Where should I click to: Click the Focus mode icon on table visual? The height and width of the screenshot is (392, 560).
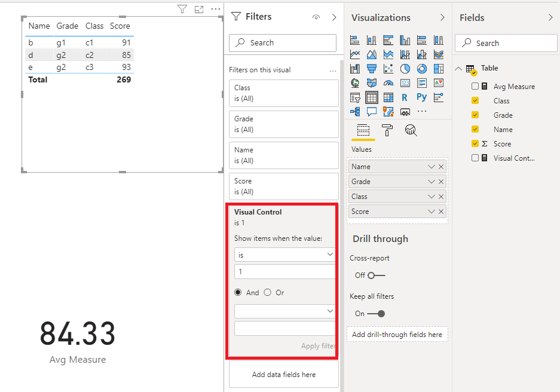[199, 10]
